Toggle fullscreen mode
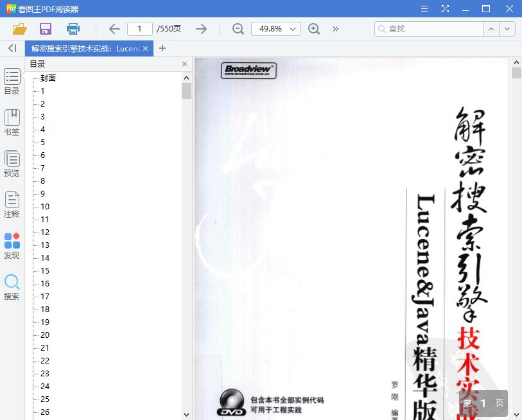Image resolution: width=522 pixels, height=420 pixels. (x=445, y=8)
